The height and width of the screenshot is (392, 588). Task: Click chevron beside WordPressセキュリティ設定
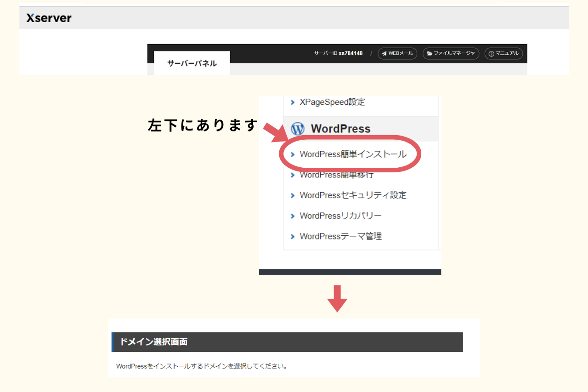[x=293, y=195]
